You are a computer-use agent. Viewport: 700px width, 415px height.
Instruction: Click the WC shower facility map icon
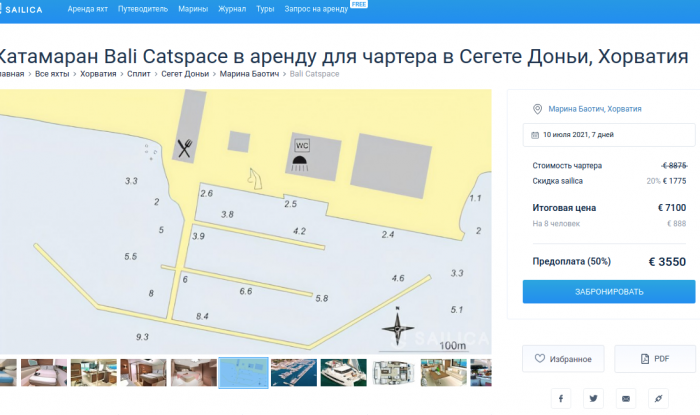tap(301, 155)
